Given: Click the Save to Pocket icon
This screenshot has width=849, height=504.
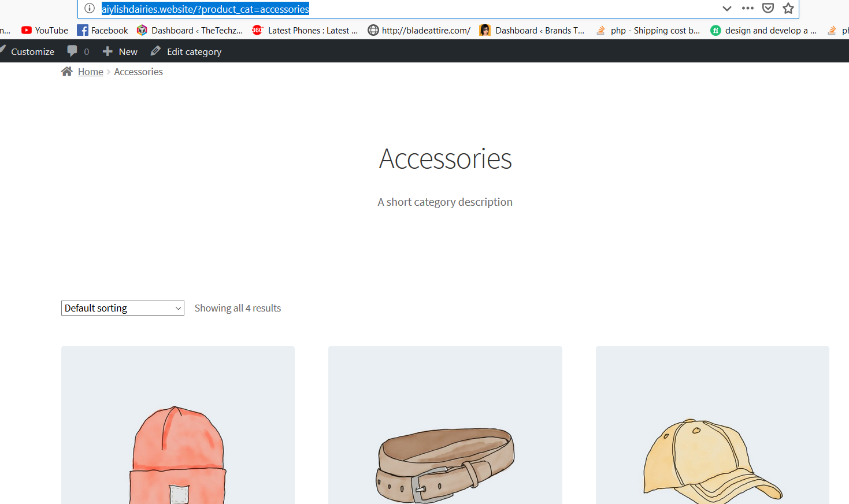Looking at the screenshot, I should pos(768,8).
